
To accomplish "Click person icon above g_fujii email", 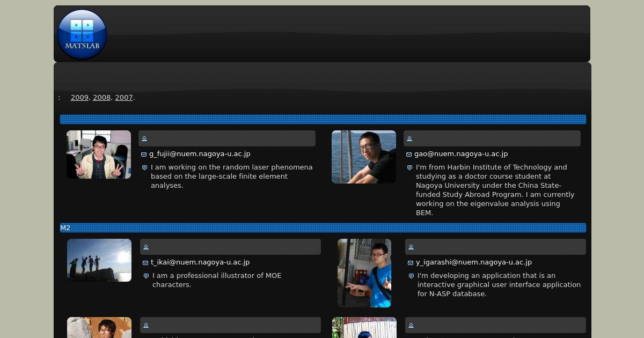I will (x=144, y=139).
